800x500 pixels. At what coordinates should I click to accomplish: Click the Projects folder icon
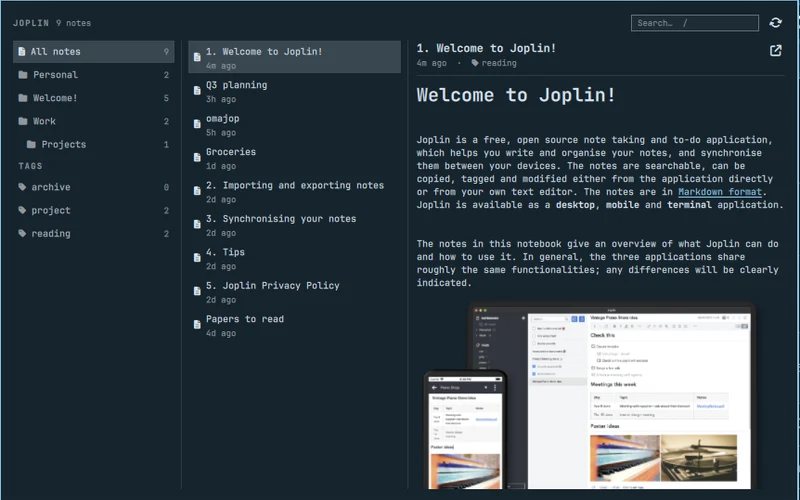31,144
